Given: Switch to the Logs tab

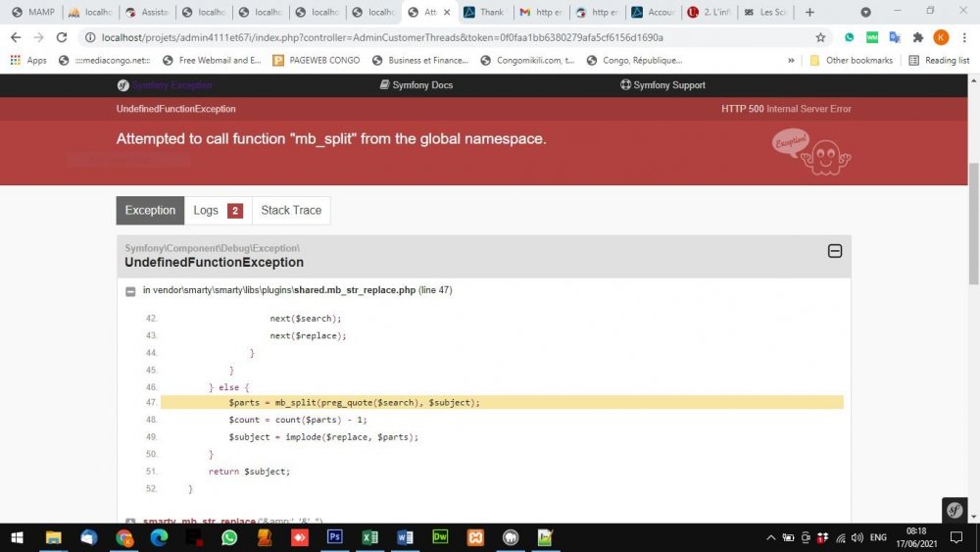Looking at the screenshot, I should tap(218, 210).
